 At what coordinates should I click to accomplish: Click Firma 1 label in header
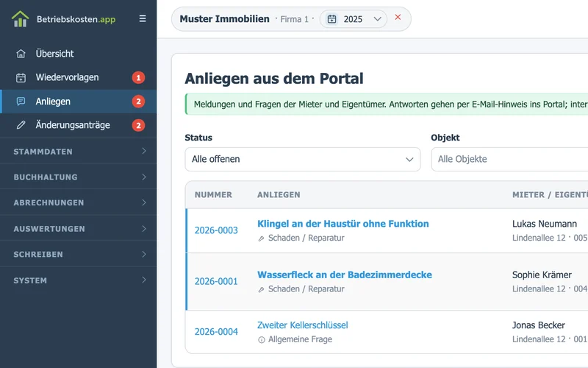[295, 19]
